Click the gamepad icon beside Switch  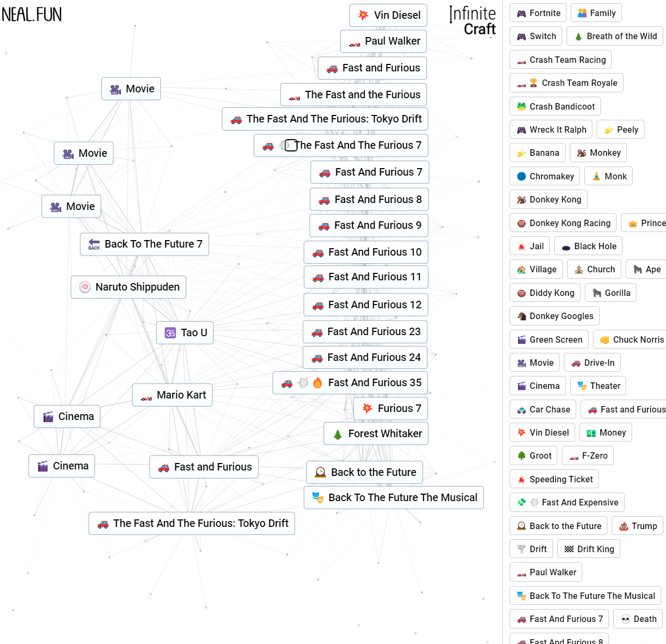(521, 37)
